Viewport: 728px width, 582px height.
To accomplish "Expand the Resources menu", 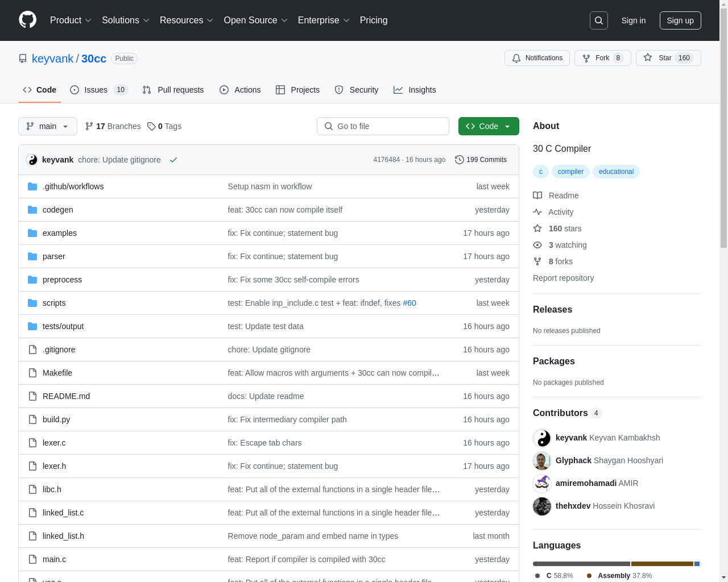I will click(187, 20).
